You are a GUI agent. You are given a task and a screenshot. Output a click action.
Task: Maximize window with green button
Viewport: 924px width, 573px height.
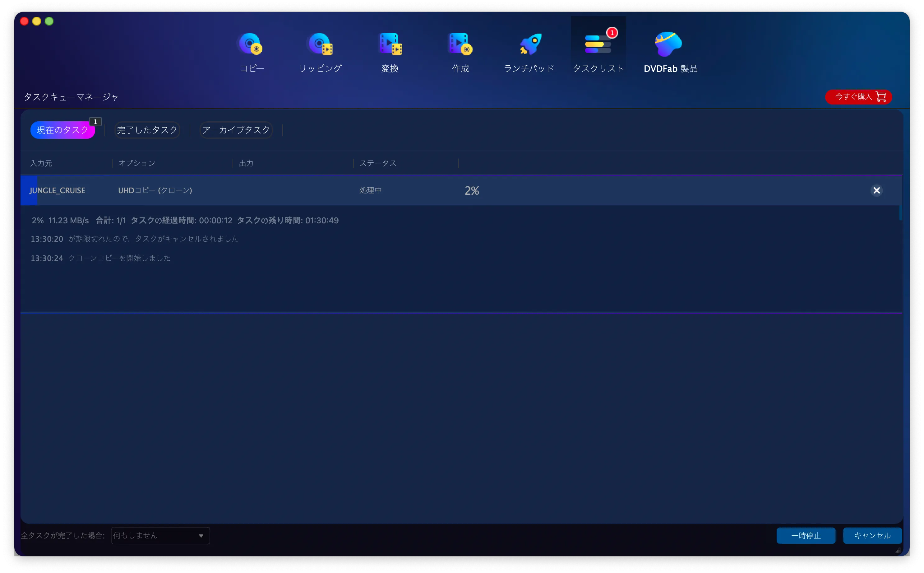pyautogui.click(x=49, y=21)
